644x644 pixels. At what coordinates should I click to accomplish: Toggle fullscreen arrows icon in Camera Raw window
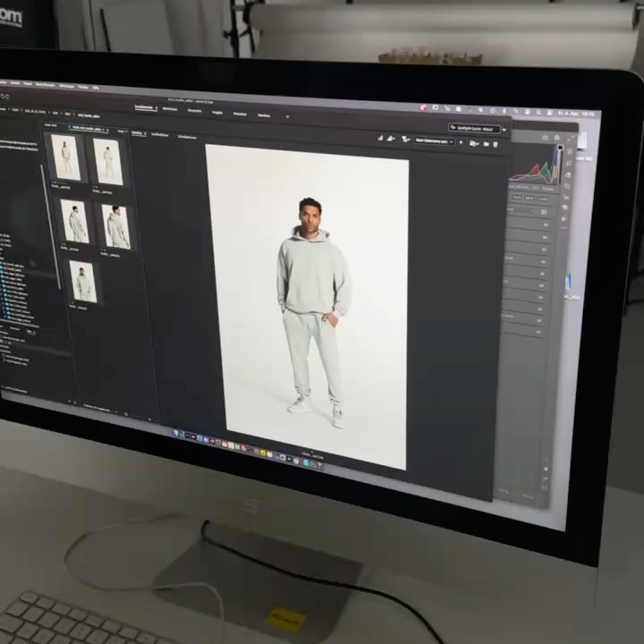tap(571, 138)
